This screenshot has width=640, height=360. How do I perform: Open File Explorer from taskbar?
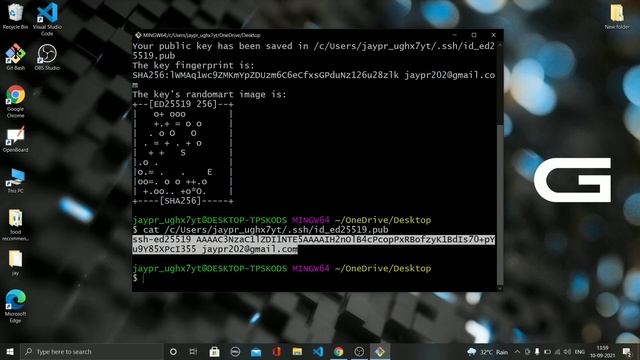pyautogui.click(x=297, y=351)
